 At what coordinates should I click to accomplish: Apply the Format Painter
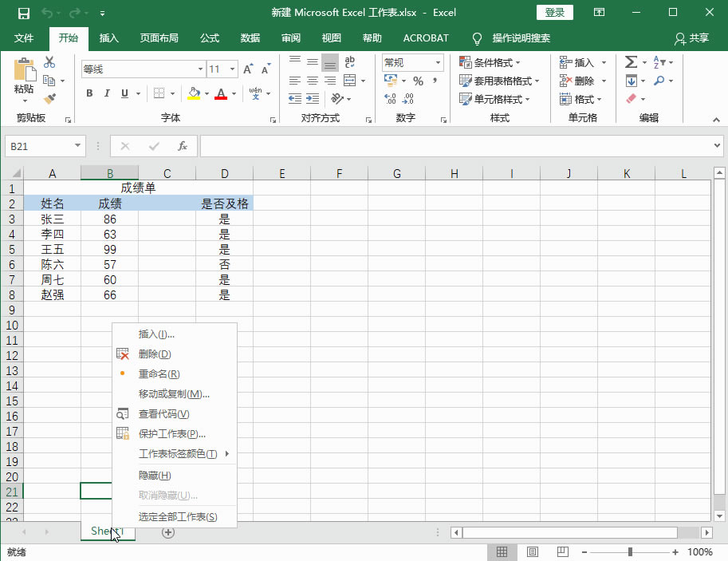pyautogui.click(x=49, y=98)
